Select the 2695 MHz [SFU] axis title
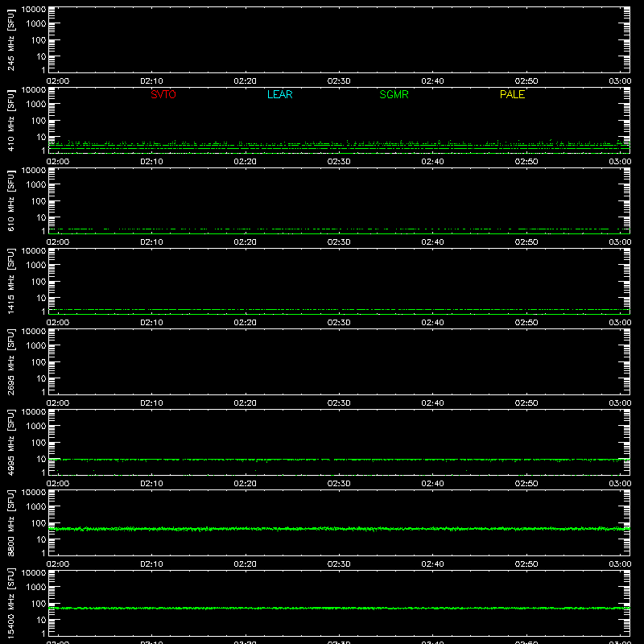 click(10, 362)
